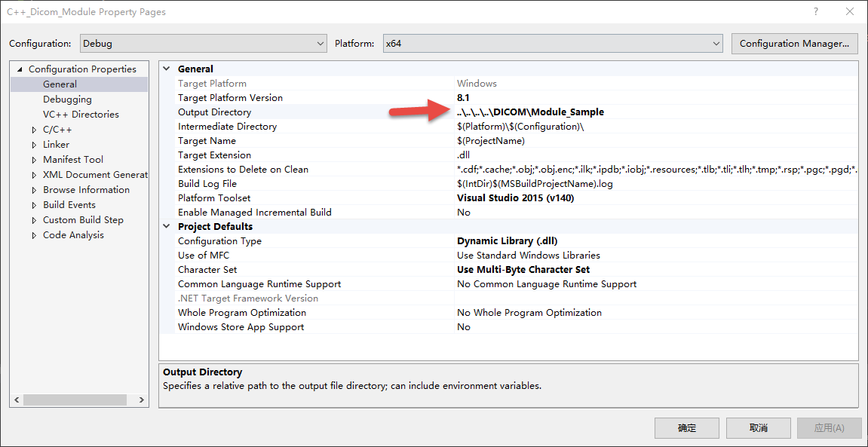868x447 pixels.
Task: Collapse the Project Defaults section
Action: click(166, 226)
